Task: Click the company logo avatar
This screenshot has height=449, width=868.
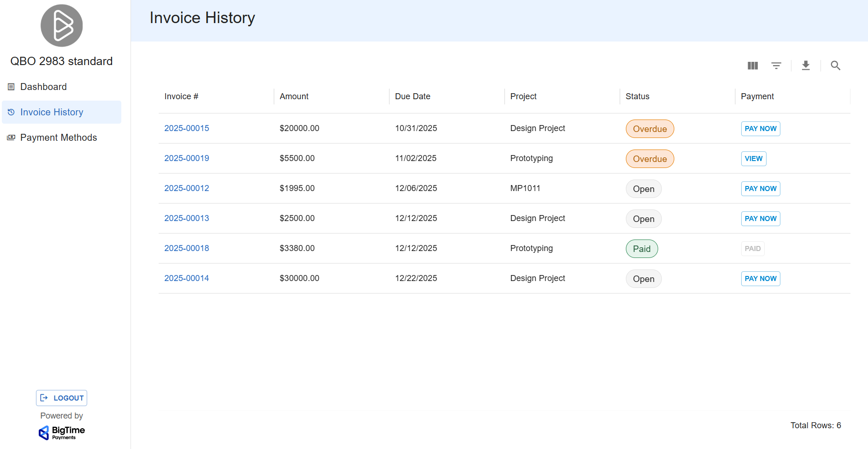Action: 61,26
